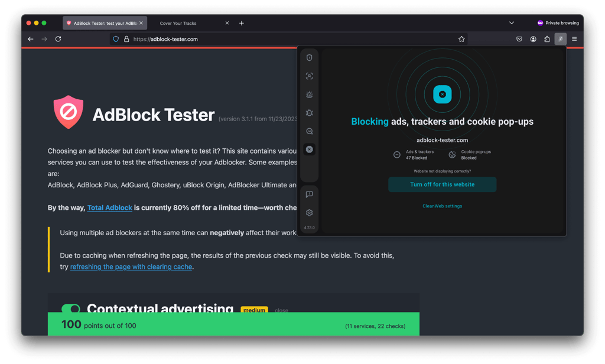The width and height of the screenshot is (605, 364).
Task: Switch to AdBlock Tester tab
Action: pos(105,23)
